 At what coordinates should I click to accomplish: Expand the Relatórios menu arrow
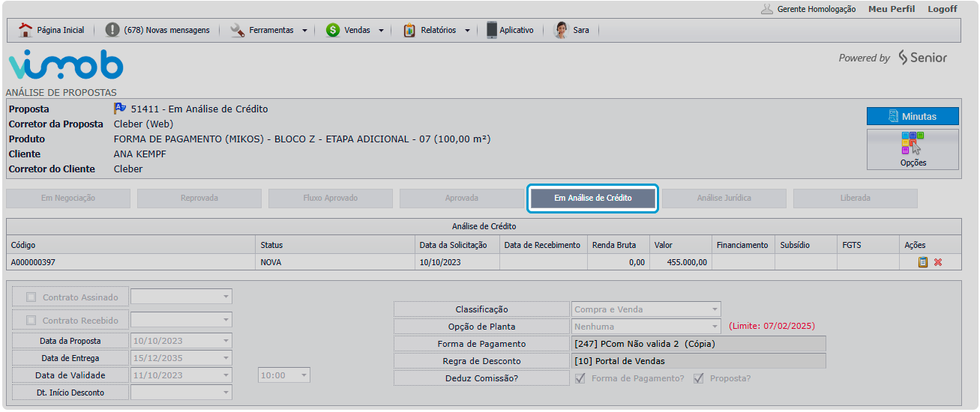(x=467, y=31)
